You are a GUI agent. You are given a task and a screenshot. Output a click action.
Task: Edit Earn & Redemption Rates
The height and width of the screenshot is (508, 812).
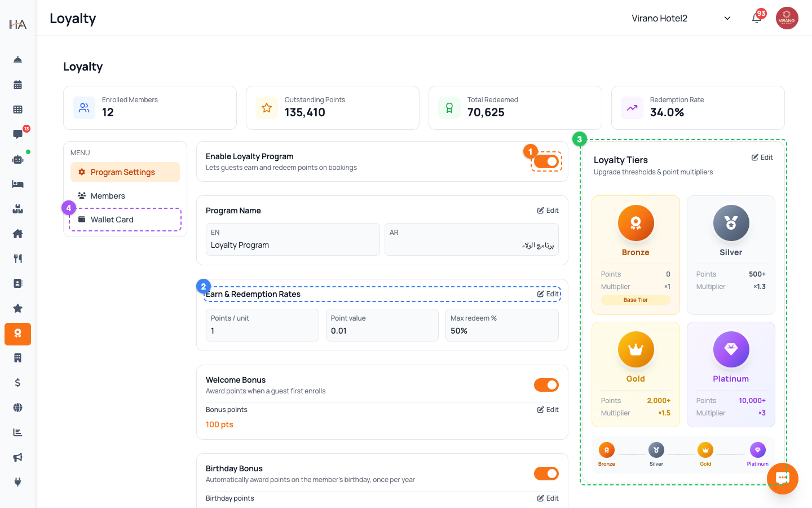(548, 294)
